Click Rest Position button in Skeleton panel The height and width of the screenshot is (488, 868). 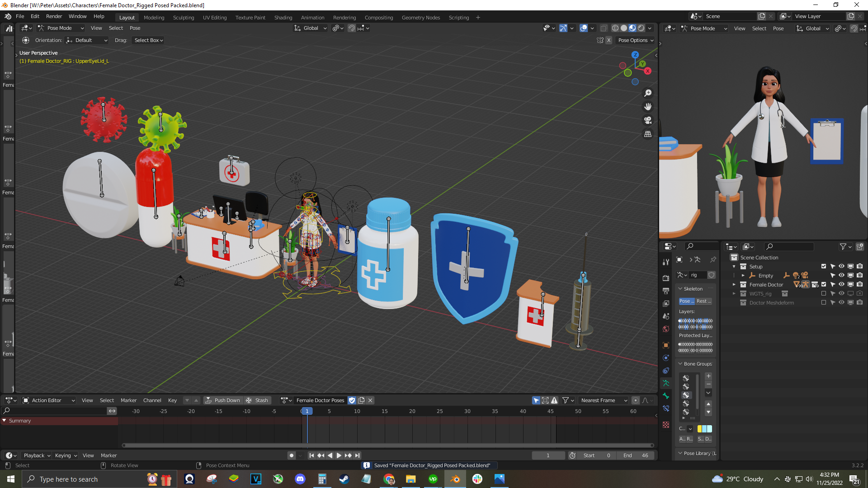(704, 301)
